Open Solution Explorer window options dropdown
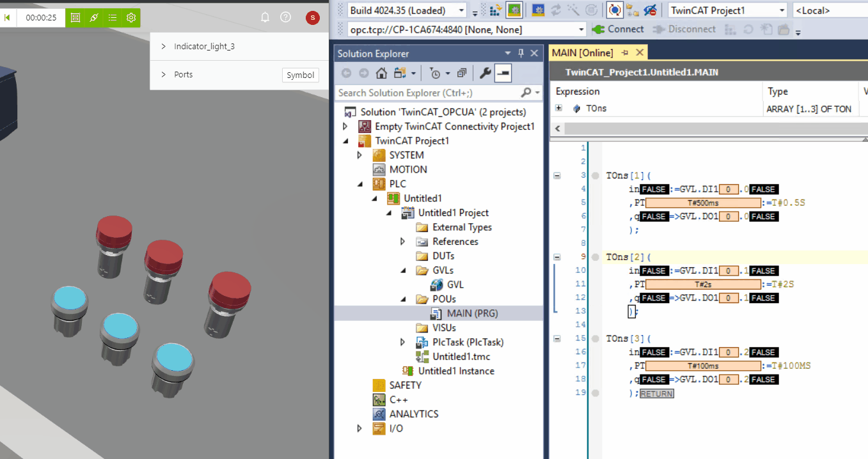The width and height of the screenshot is (868, 459). [508, 54]
